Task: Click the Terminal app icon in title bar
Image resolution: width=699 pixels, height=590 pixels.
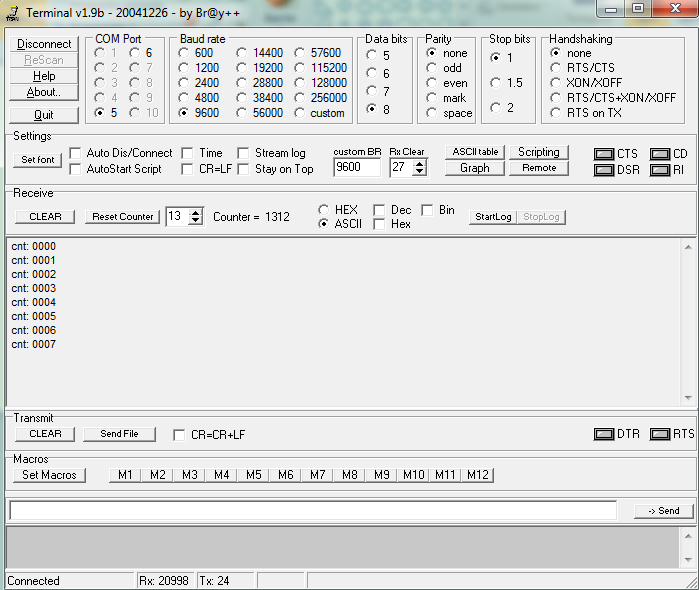Action: (x=12, y=13)
